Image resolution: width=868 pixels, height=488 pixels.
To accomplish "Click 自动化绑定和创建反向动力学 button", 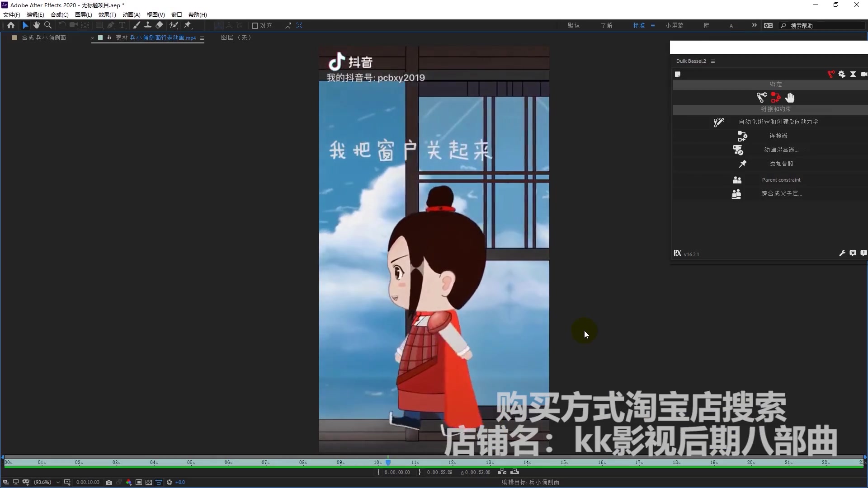I will (x=778, y=122).
